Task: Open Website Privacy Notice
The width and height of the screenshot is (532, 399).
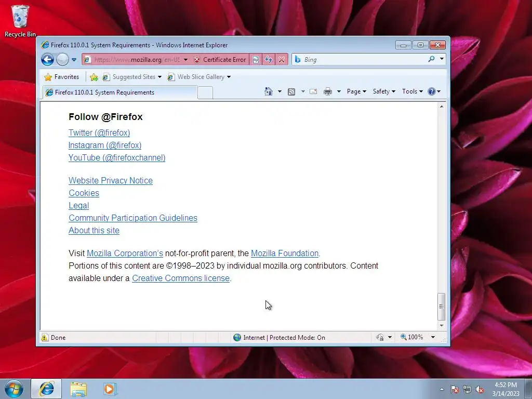Action: pyautogui.click(x=111, y=180)
